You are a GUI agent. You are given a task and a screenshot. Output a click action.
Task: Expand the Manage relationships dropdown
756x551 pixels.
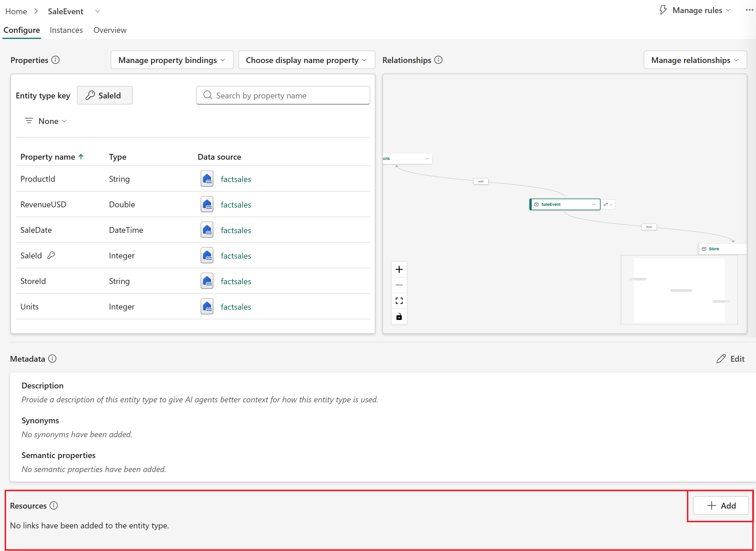tap(695, 60)
